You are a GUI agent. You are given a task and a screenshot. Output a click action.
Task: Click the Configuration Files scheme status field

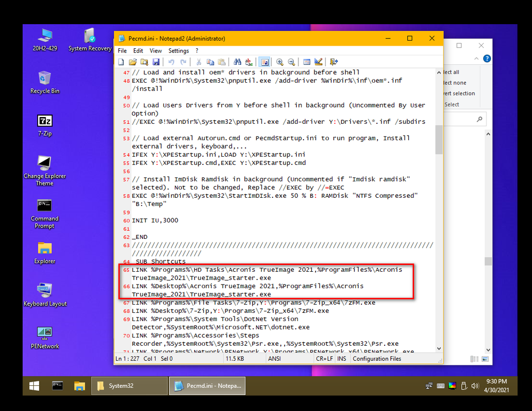pyautogui.click(x=394, y=359)
